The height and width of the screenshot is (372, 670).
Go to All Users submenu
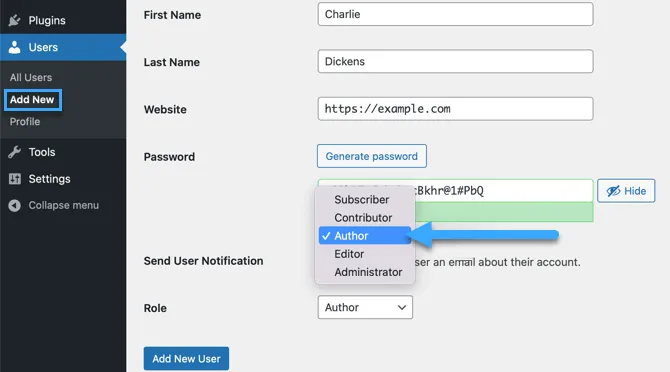pos(31,77)
